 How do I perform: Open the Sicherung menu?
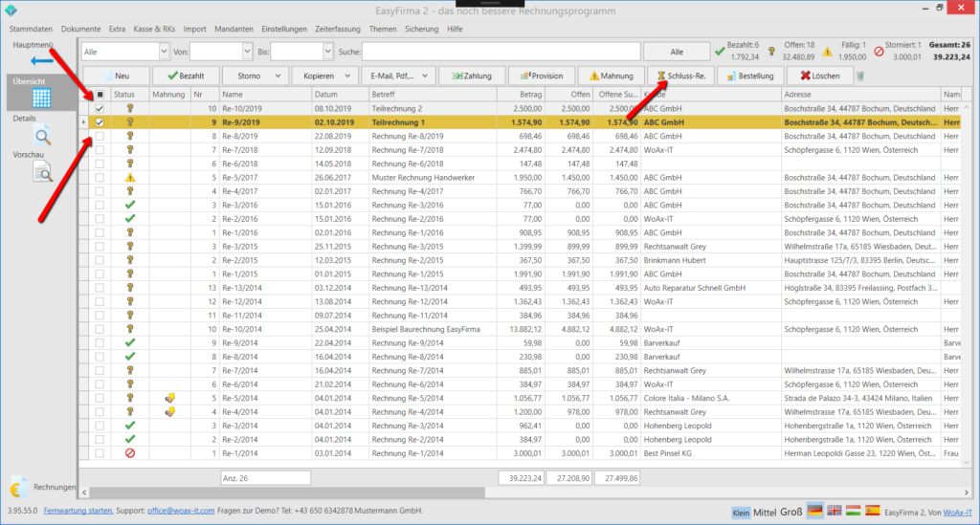pos(421,29)
